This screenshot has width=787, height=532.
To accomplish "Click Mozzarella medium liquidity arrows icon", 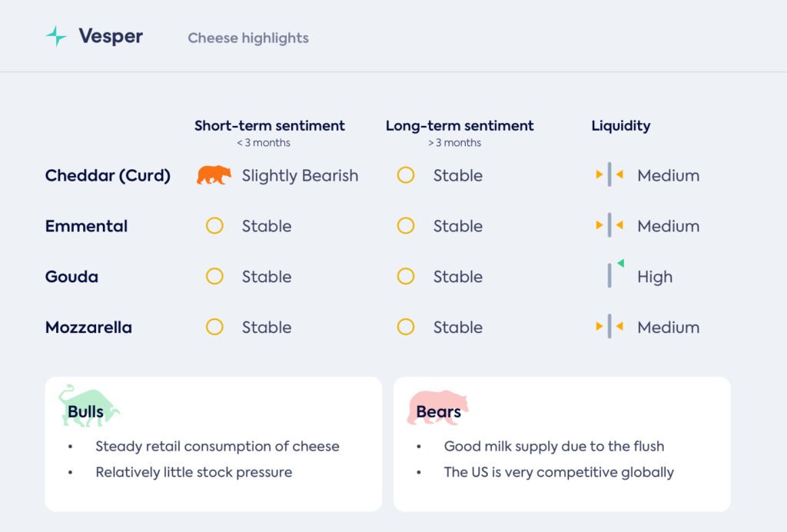I will click(x=609, y=327).
